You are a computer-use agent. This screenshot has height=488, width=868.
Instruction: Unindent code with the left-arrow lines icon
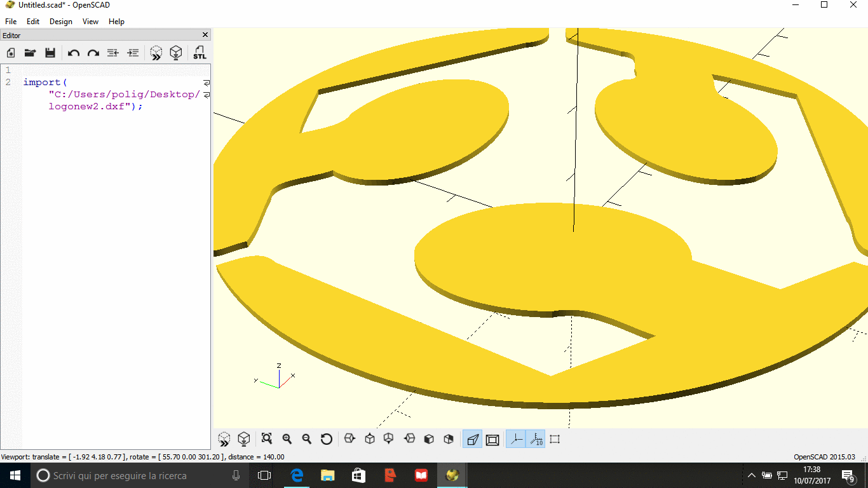(113, 53)
